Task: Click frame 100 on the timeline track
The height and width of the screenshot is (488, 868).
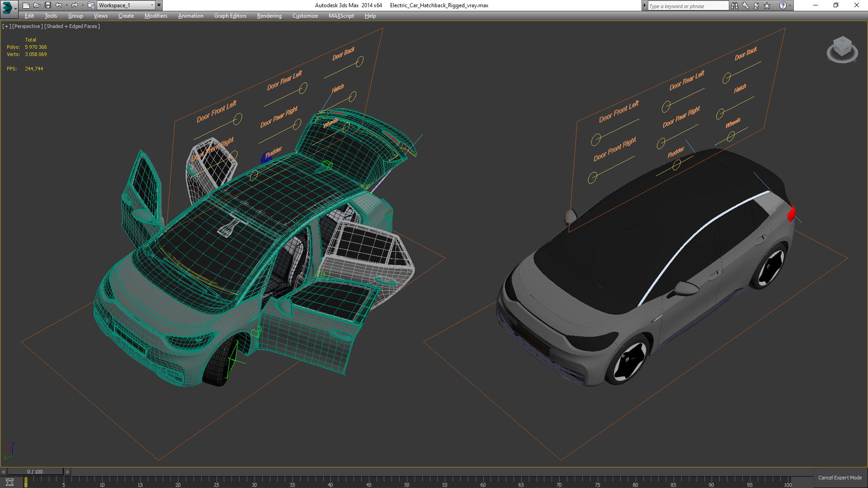Action: click(x=788, y=482)
